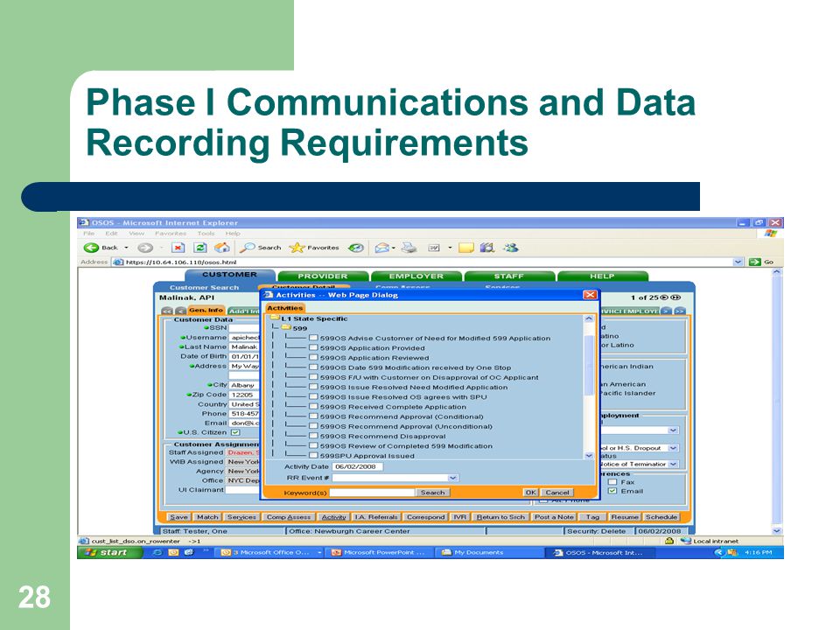Viewport: 840px width, 630px height.
Task: Check 599OS Recommend Approval (Conditional)
Action: [x=313, y=416]
